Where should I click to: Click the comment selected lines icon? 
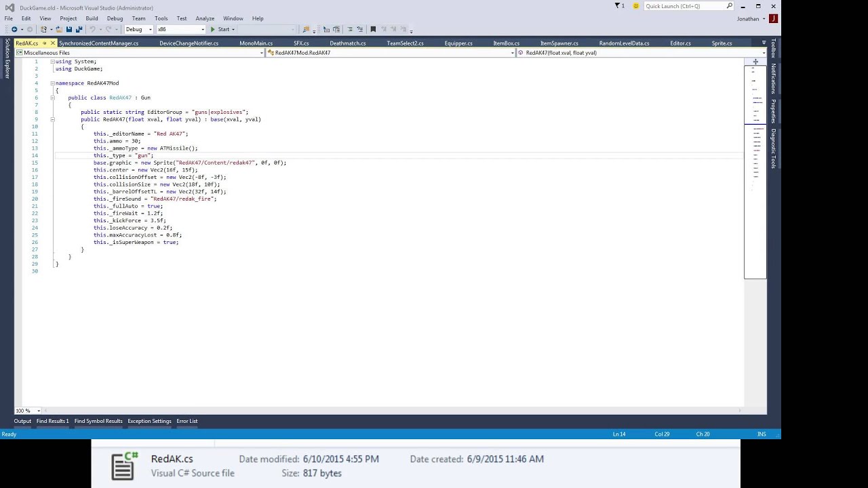click(x=326, y=29)
